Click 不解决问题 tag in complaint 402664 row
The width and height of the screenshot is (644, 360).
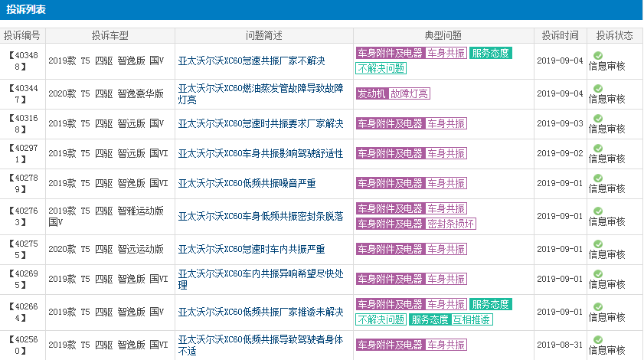tap(381, 319)
